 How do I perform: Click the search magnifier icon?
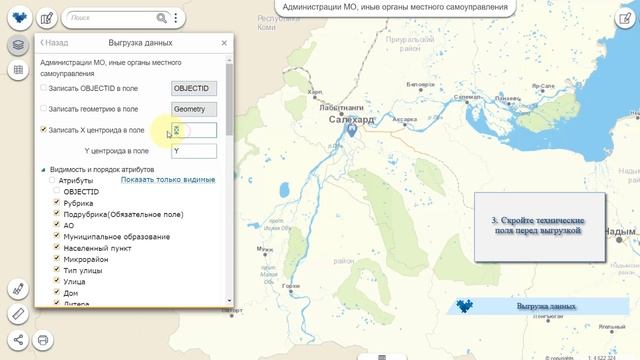pyautogui.click(x=162, y=18)
